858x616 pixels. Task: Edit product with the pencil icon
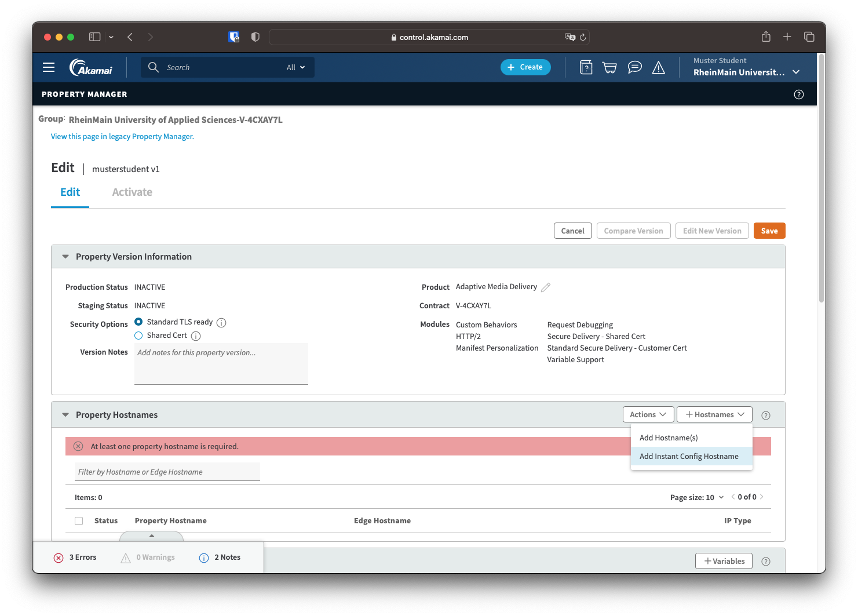(546, 287)
